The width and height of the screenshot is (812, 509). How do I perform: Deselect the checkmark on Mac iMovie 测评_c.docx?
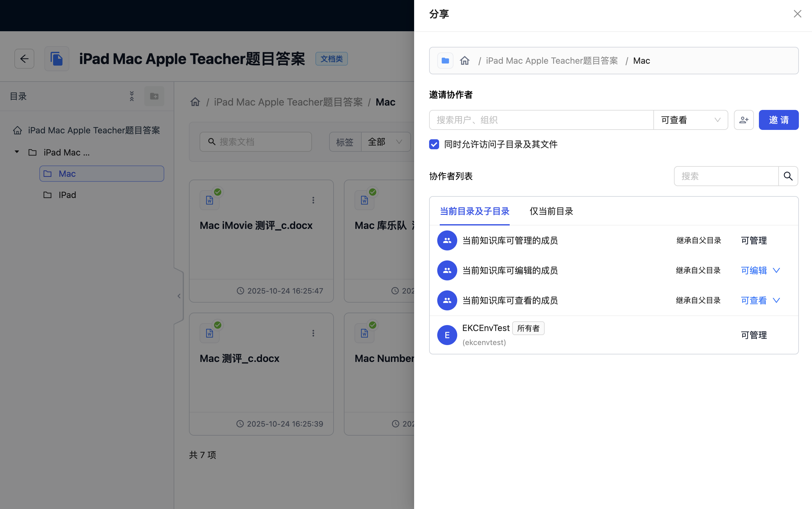point(217,191)
